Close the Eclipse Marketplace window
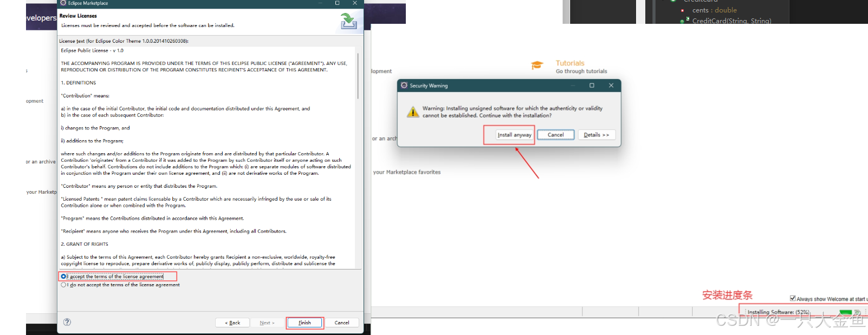 tap(355, 3)
